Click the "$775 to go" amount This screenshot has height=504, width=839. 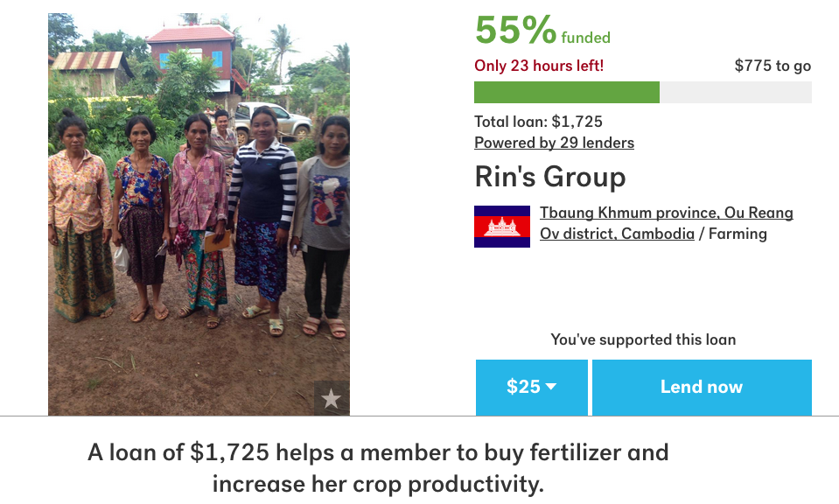[773, 66]
